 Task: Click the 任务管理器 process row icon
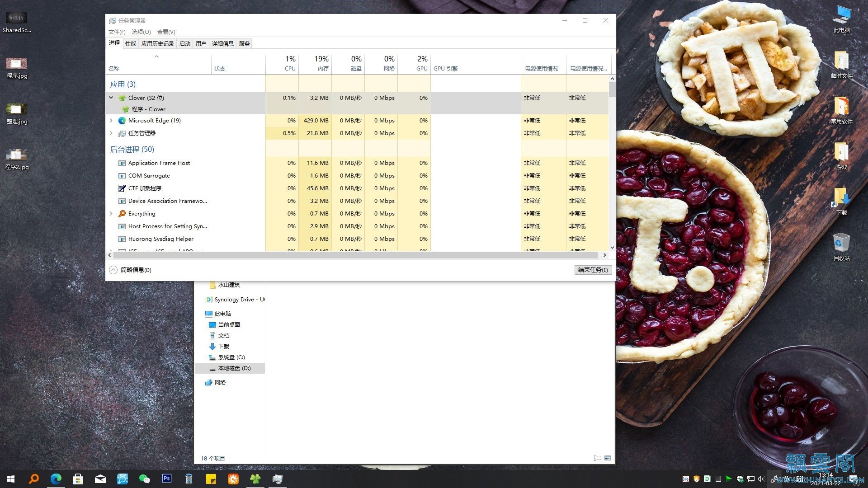pos(122,133)
